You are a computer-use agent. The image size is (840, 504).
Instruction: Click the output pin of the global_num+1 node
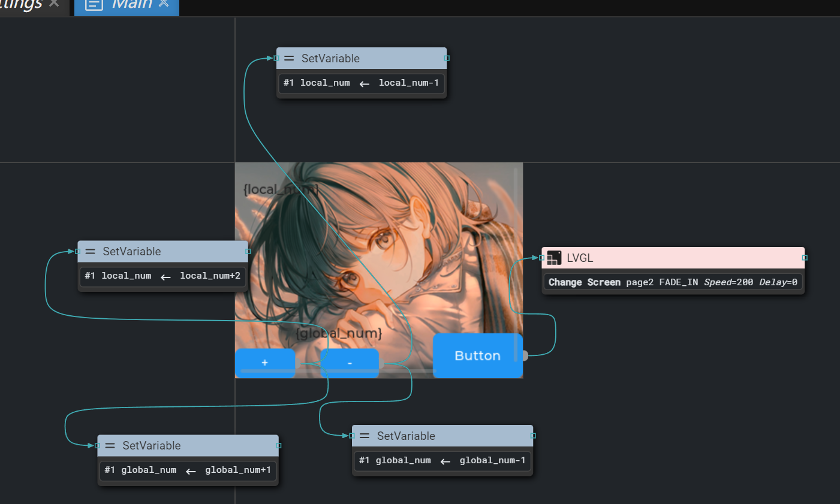tap(279, 446)
